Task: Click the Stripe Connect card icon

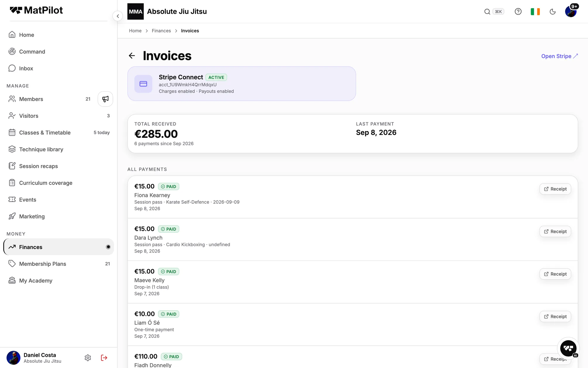Action: click(x=143, y=84)
